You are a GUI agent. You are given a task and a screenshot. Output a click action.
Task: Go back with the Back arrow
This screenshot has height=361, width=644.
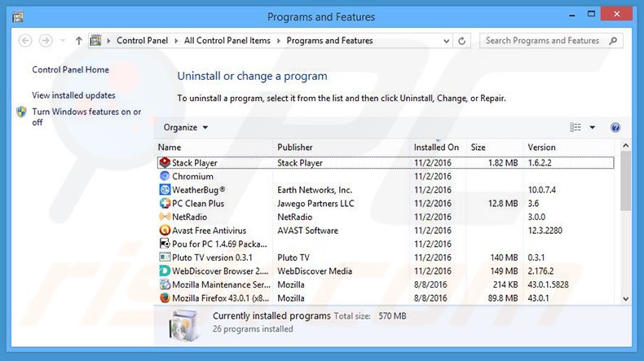pos(25,41)
